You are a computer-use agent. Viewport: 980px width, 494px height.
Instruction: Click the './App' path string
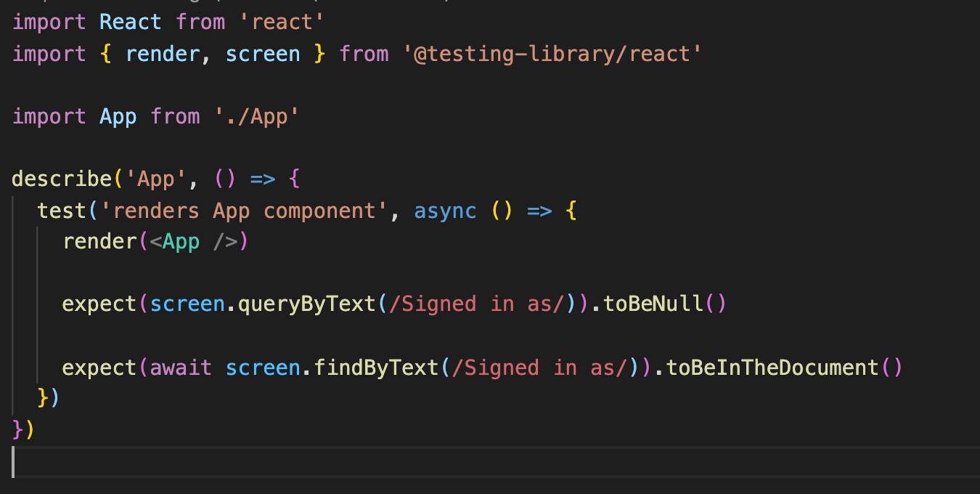[x=256, y=116]
